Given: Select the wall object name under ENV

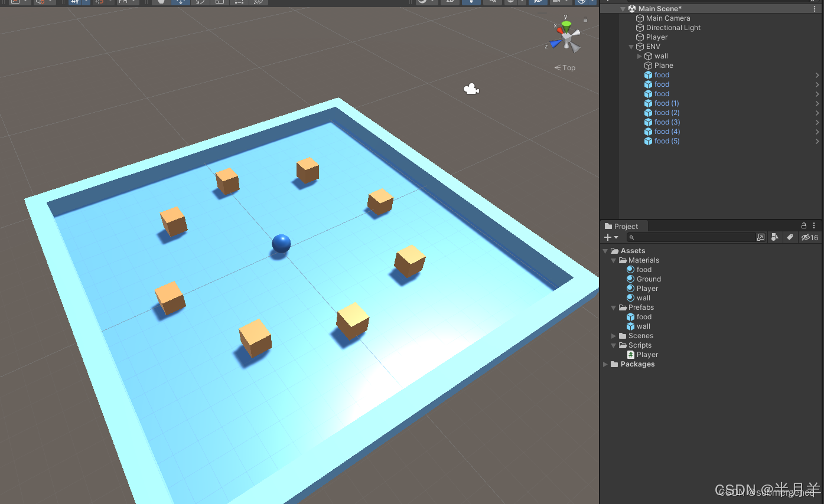Looking at the screenshot, I should (661, 56).
